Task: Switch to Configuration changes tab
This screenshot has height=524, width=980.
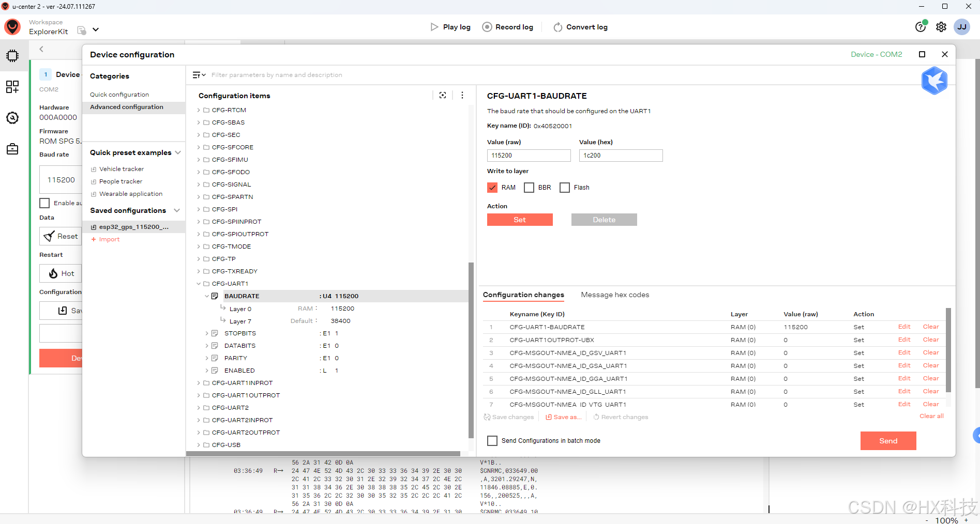Action: [523, 295]
